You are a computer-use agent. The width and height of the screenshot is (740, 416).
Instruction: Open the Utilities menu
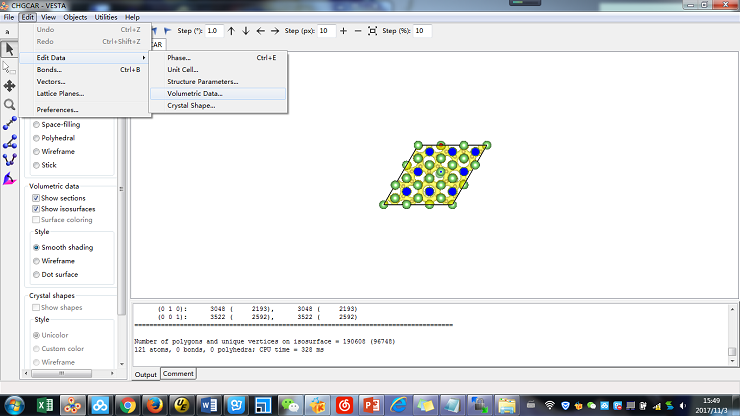click(x=105, y=17)
